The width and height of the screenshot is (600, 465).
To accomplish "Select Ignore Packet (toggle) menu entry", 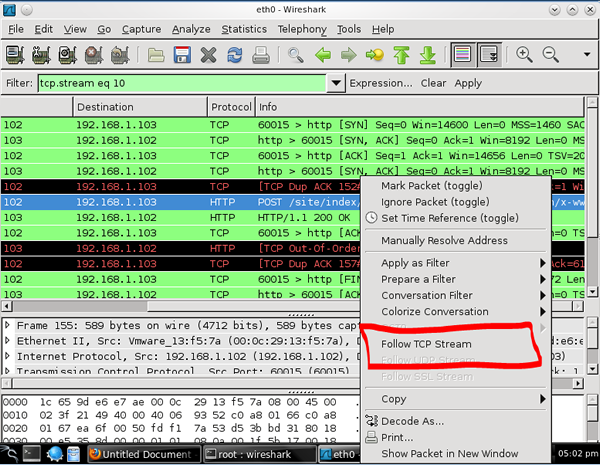I will coord(455,202).
